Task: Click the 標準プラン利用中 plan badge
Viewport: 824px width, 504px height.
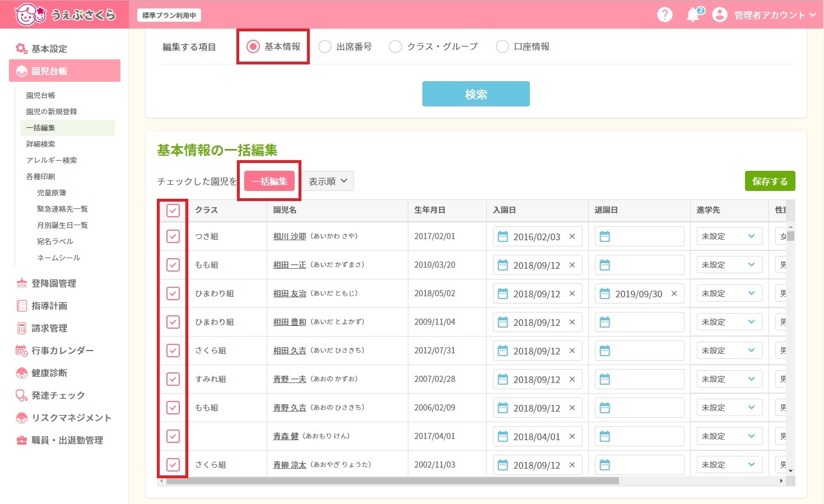Action: coord(169,15)
